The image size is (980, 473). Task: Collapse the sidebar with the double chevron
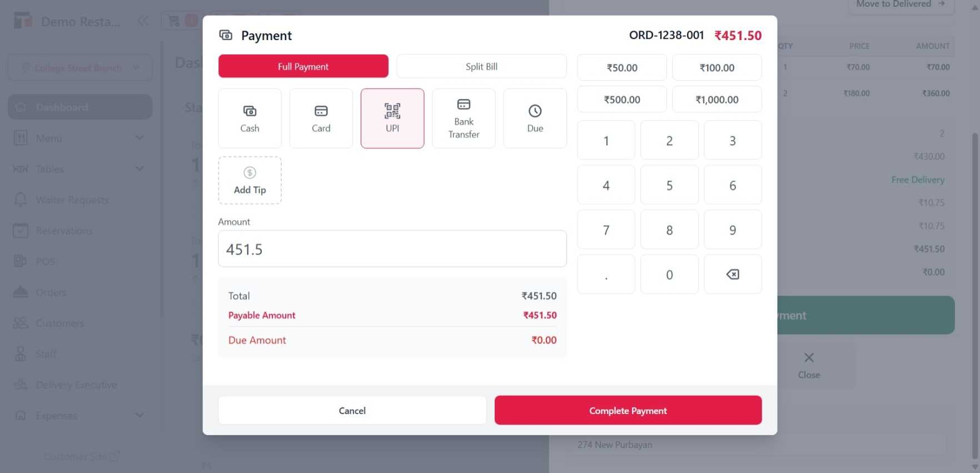point(143,21)
